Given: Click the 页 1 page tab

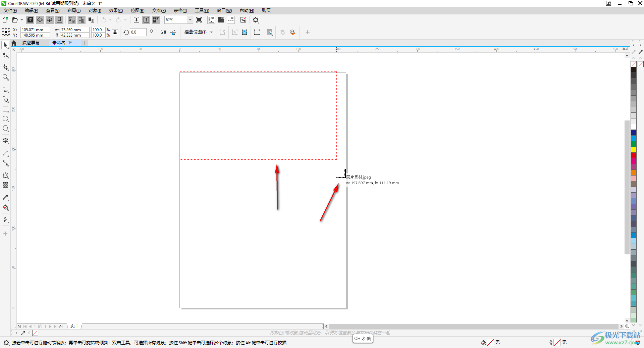Looking at the screenshot, I should coord(74,326).
